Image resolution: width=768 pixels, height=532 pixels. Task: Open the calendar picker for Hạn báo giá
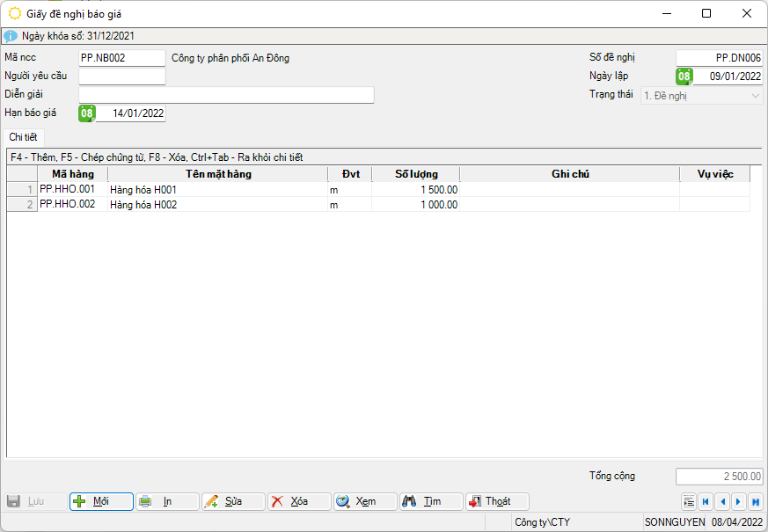[87, 113]
